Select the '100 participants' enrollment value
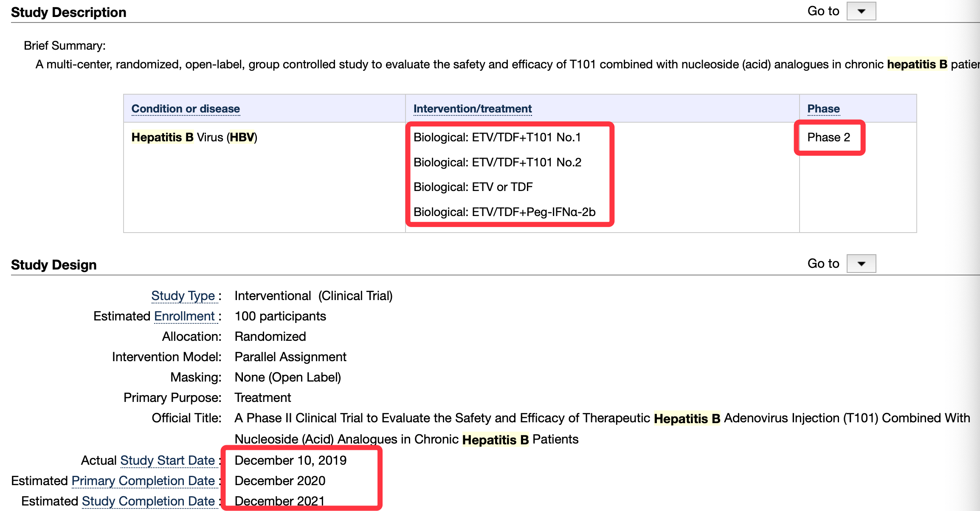 [x=280, y=316]
